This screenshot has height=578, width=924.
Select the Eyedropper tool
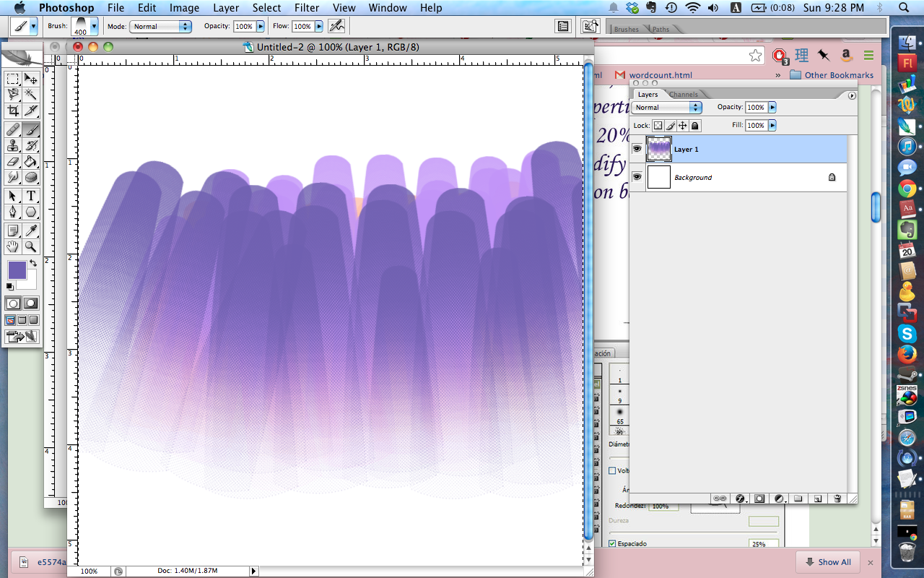tap(31, 231)
